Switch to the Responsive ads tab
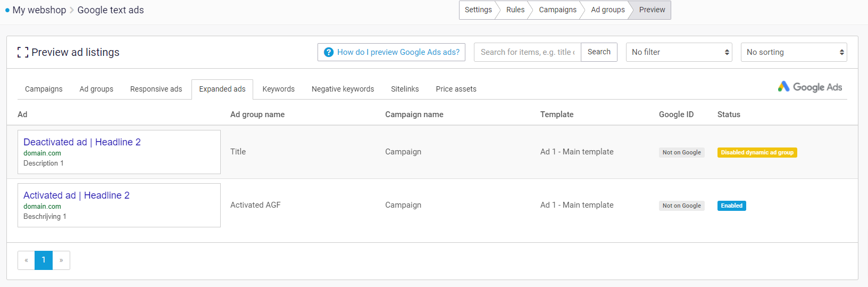 tap(156, 89)
